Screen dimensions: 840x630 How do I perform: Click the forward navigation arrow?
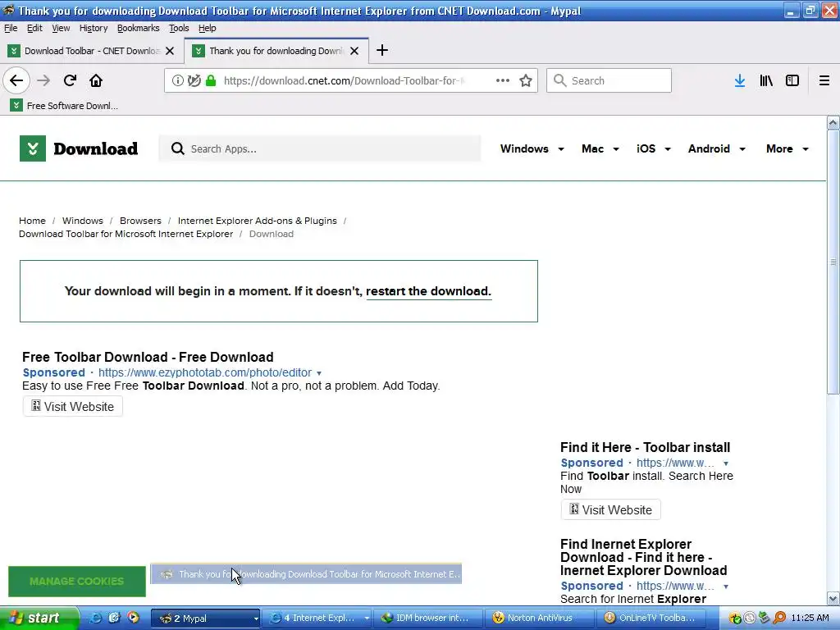[x=43, y=80]
